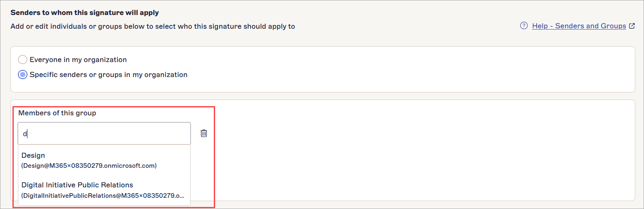Delete the group entry with the trash icon
The image size is (644, 209).
pyautogui.click(x=204, y=133)
